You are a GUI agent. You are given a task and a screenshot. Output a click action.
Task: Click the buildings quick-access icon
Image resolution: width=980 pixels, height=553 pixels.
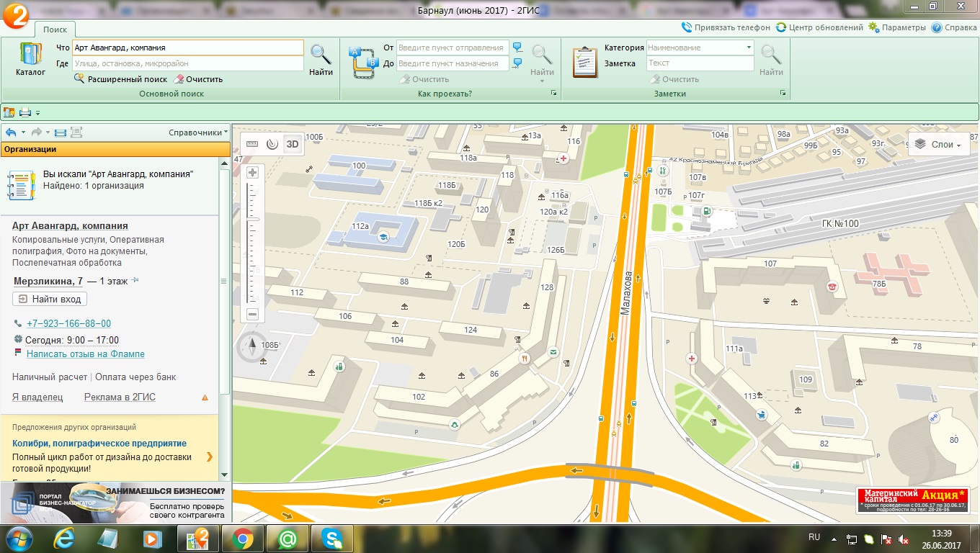coord(9,112)
